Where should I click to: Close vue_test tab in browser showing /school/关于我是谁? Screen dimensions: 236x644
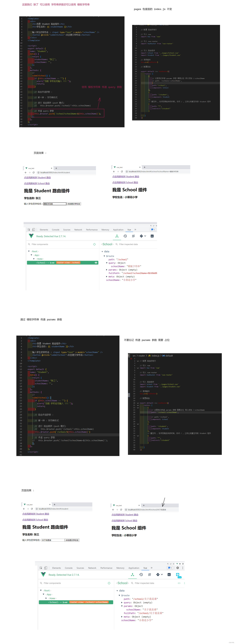[139, 506]
